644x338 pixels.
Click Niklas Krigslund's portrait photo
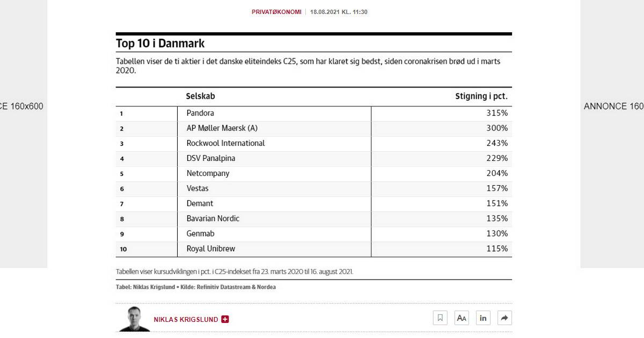[x=133, y=319]
